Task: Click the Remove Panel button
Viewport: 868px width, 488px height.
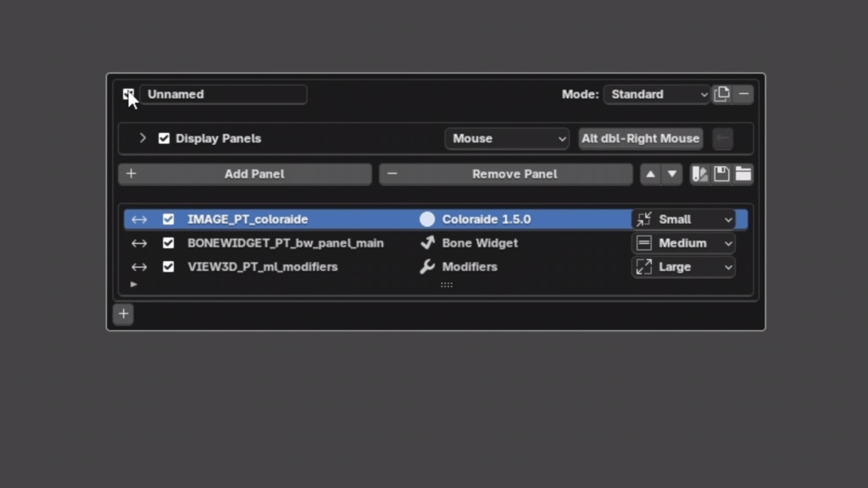Action: [x=505, y=174]
